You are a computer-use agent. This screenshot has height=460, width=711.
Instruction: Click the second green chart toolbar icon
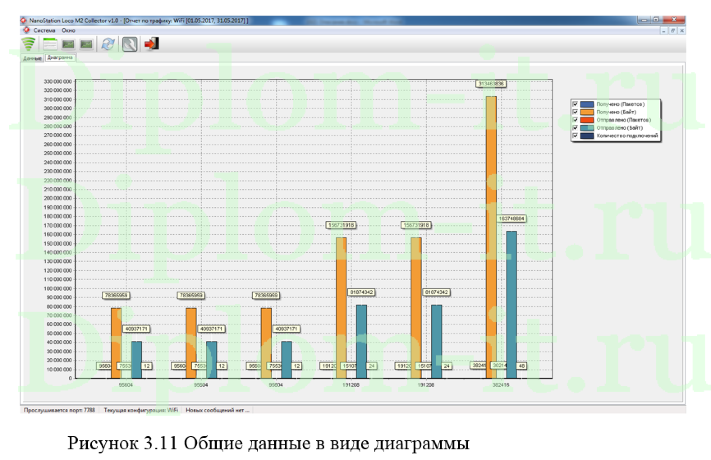[x=87, y=45]
